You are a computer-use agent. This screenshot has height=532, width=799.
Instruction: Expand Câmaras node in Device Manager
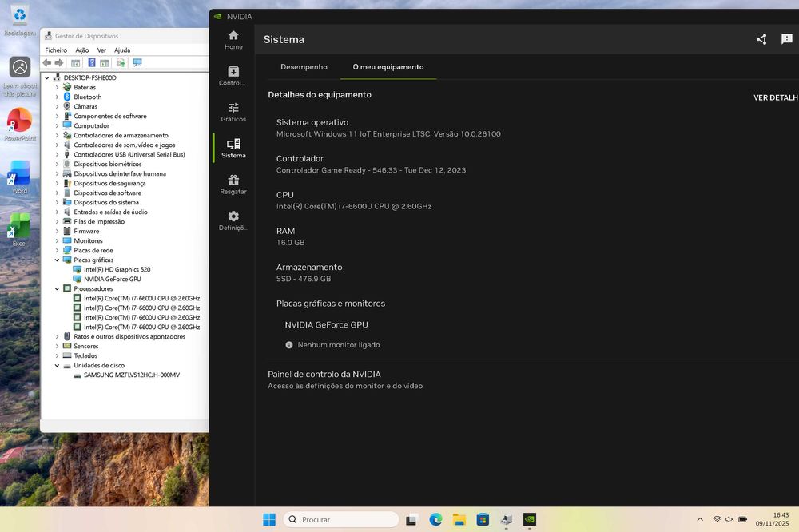click(57, 107)
